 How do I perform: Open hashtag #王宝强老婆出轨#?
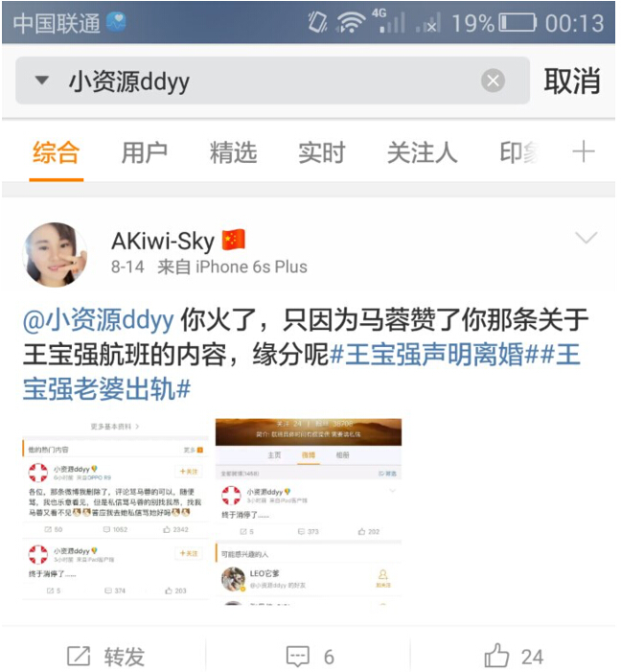click(x=106, y=389)
